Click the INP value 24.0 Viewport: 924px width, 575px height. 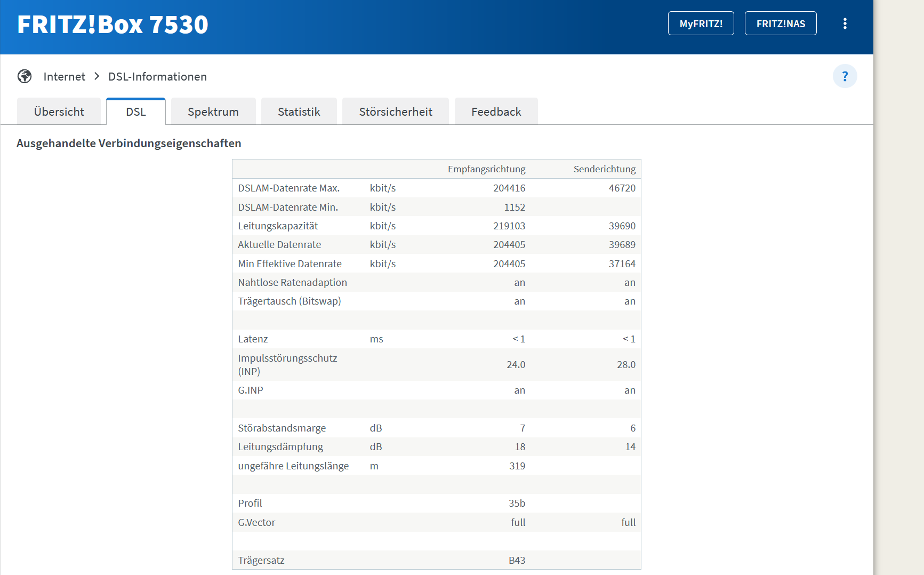[516, 364]
